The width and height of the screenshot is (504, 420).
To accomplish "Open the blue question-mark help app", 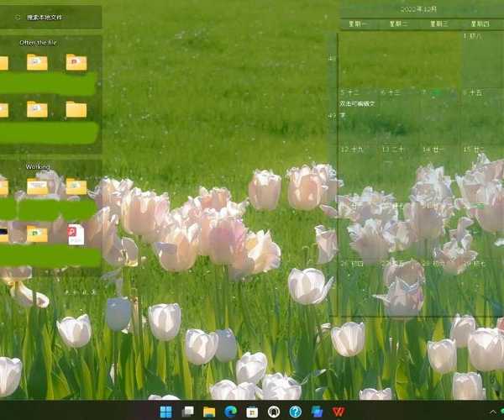I will tap(295, 412).
